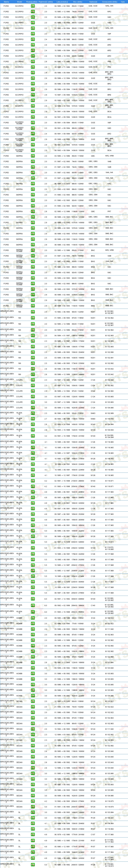Click the fuel icon in the Scorpio Kombi ARD row
The width and height of the screenshot is (128, 868).
[33, 134]
